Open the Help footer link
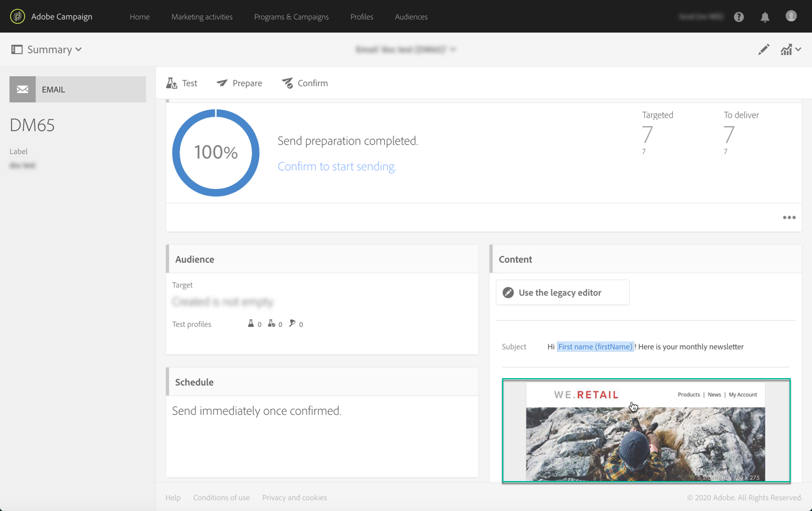This screenshot has width=812, height=511. (173, 497)
